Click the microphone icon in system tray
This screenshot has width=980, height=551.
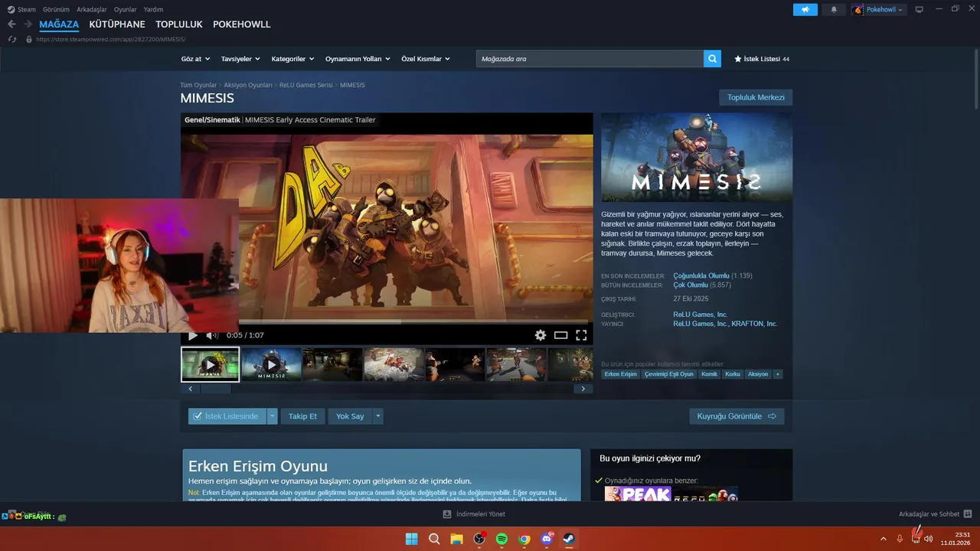click(x=900, y=539)
